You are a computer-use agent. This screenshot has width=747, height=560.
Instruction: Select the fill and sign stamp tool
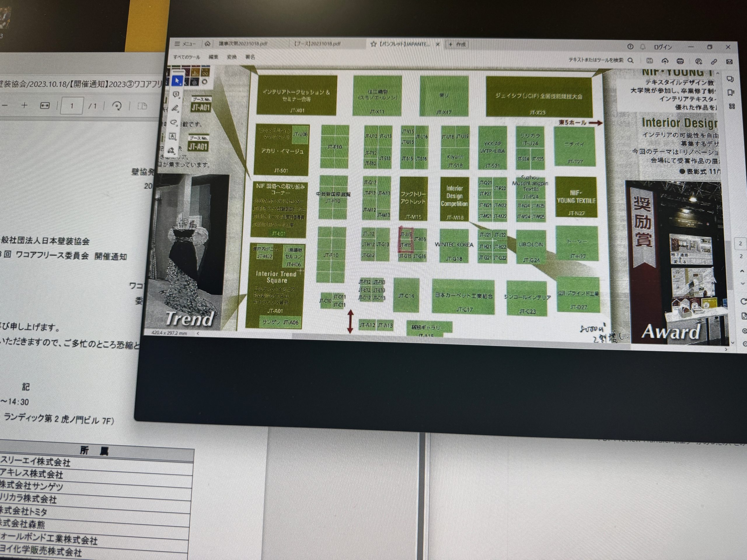171,150
